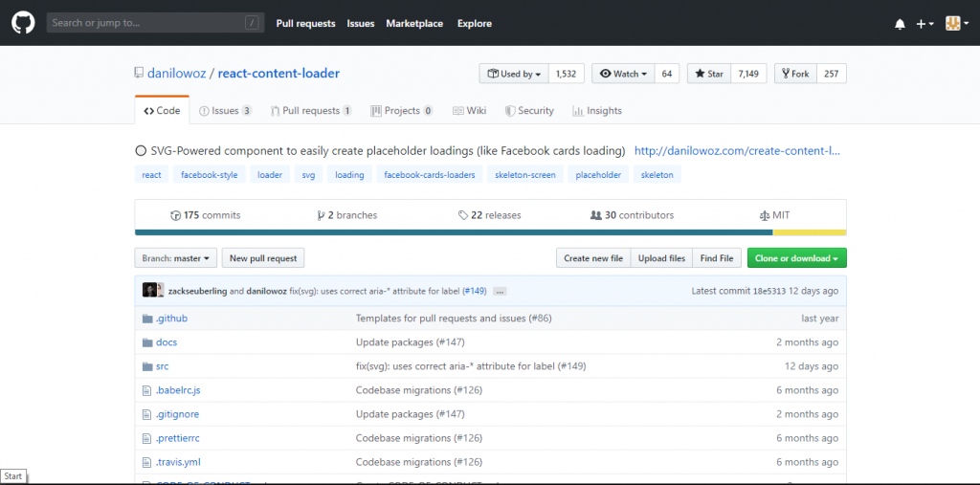Open the 1,532 dependents count
This screenshot has width=980, height=485.
click(x=567, y=74)
